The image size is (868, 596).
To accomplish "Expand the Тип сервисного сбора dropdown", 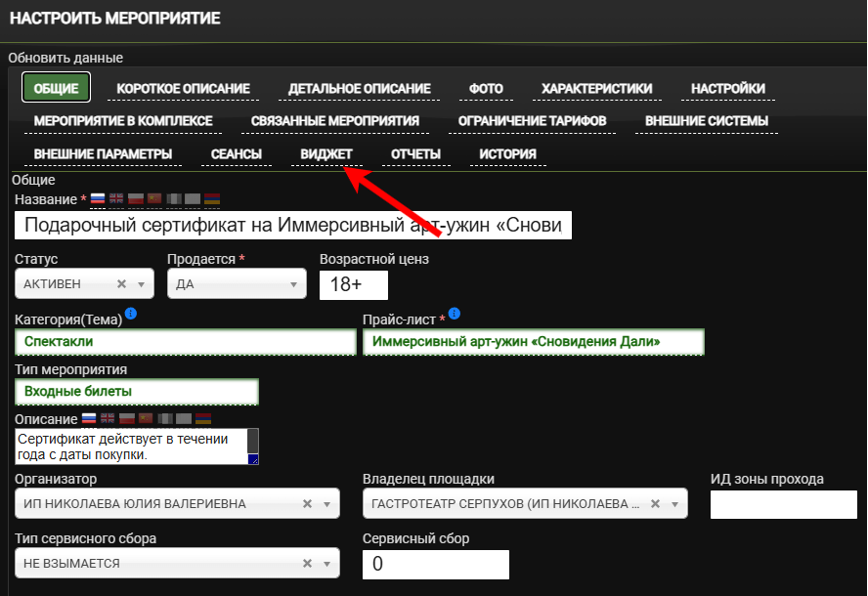I will (x=326, y=564).
